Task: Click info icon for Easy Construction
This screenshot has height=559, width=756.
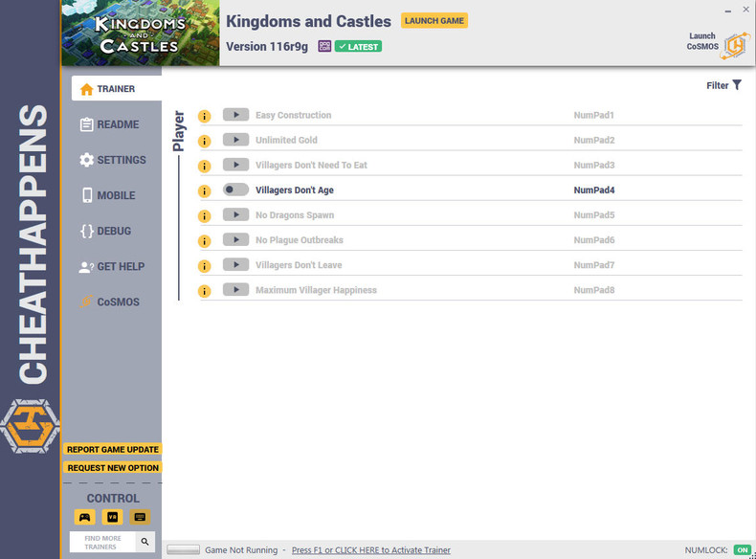Action: (205, 116)
